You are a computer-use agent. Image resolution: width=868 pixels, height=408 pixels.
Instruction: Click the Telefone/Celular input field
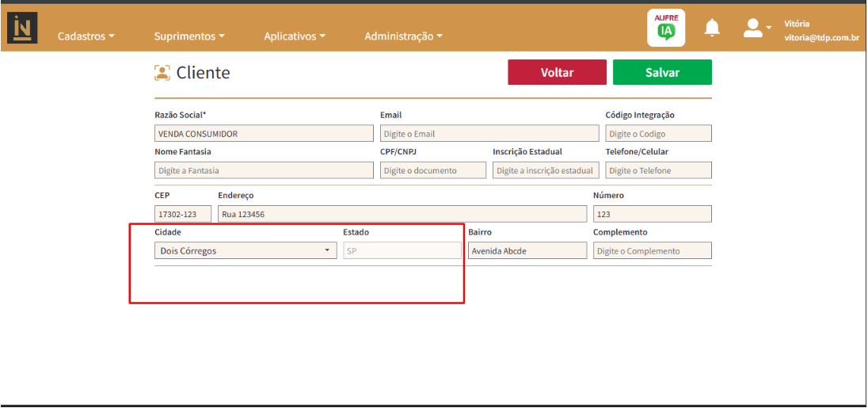pyautogui.click(x=658, y=170)
